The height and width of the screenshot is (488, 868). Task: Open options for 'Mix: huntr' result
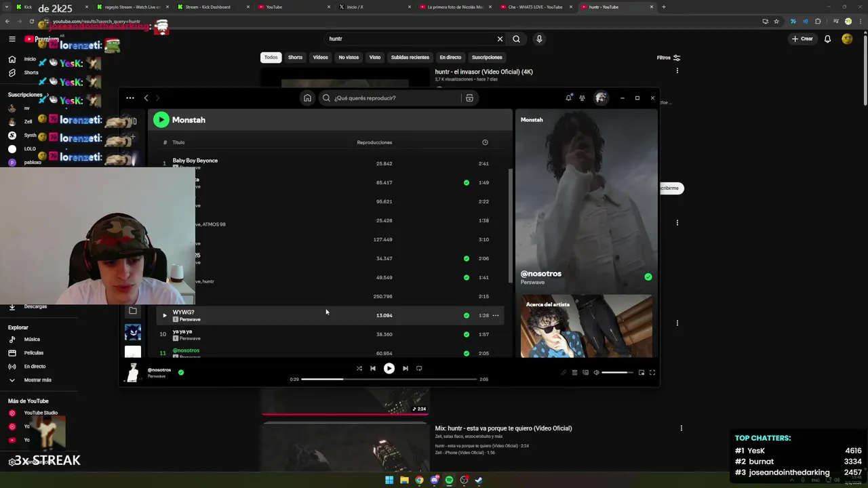682,428
